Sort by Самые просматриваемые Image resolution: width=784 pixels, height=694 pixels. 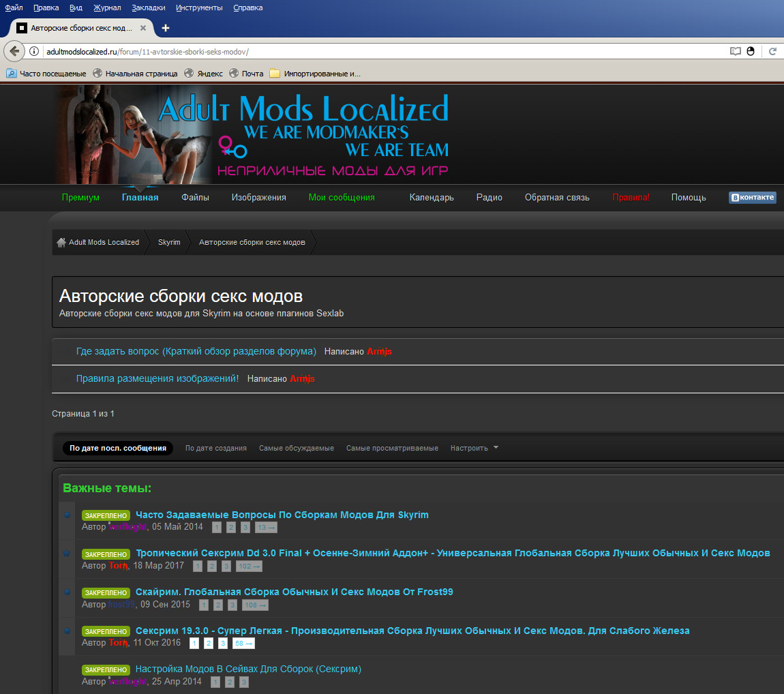pos(392,448)
